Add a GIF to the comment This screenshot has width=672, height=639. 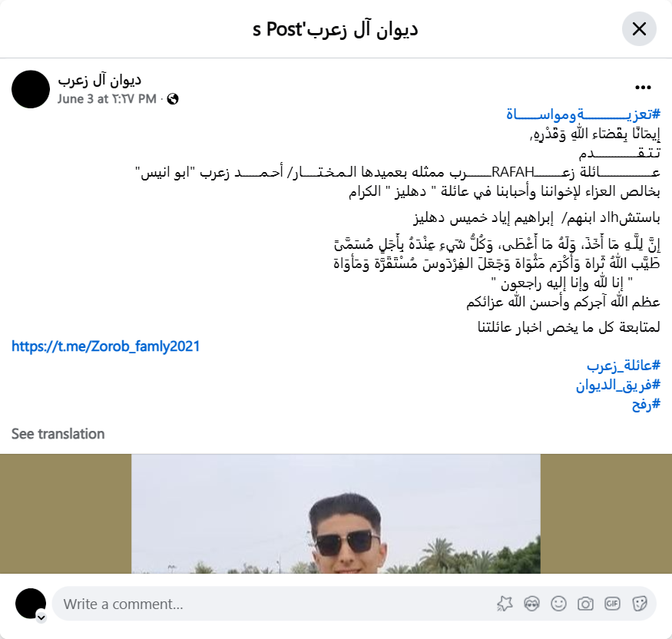[612, 604]
